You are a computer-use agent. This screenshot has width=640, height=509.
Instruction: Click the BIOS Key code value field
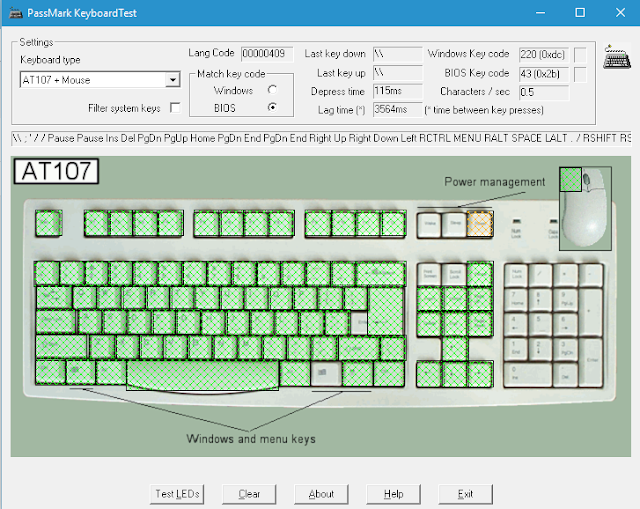coord(544,73)
